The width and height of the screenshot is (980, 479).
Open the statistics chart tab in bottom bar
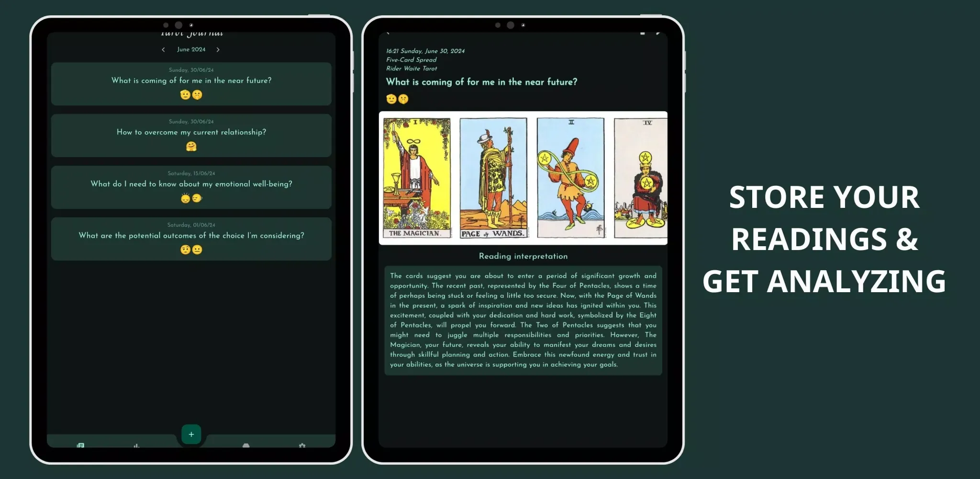136,445
